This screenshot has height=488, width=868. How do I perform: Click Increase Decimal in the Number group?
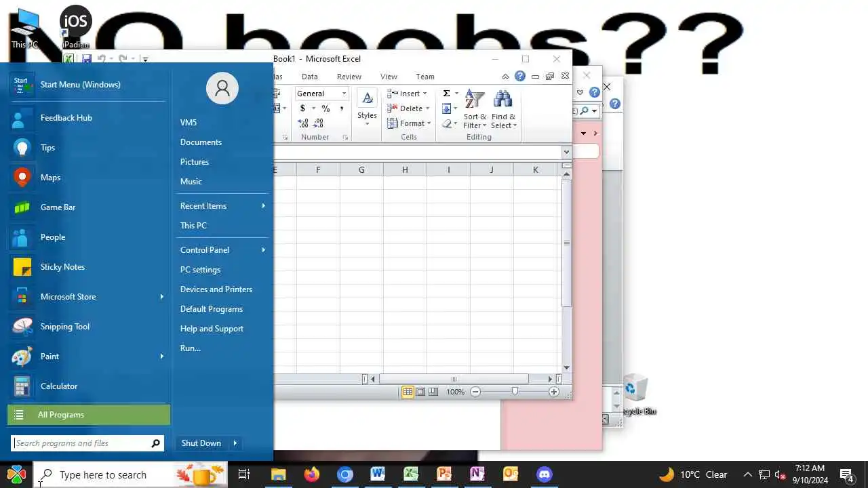coord(303,123)
